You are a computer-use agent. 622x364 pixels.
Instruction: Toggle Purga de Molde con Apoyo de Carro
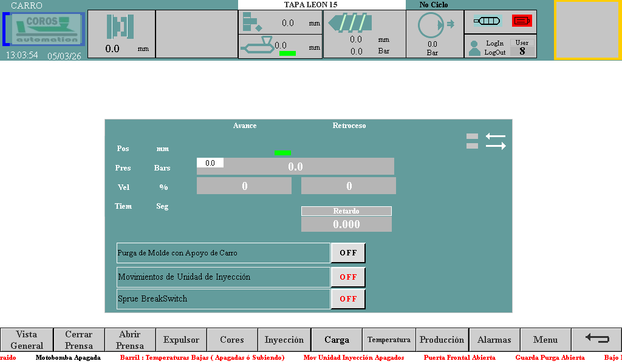pyautogui.click(x=348, y=253)
